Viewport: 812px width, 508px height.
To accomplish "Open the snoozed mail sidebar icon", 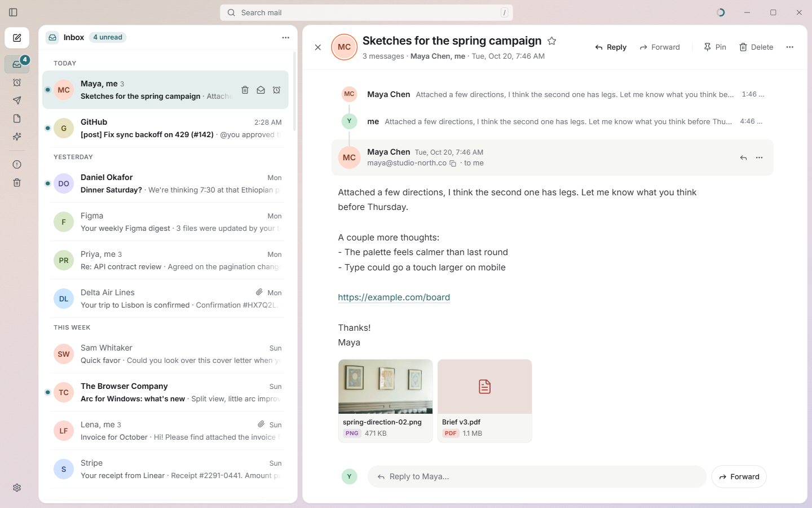I will tap(17, 82).
